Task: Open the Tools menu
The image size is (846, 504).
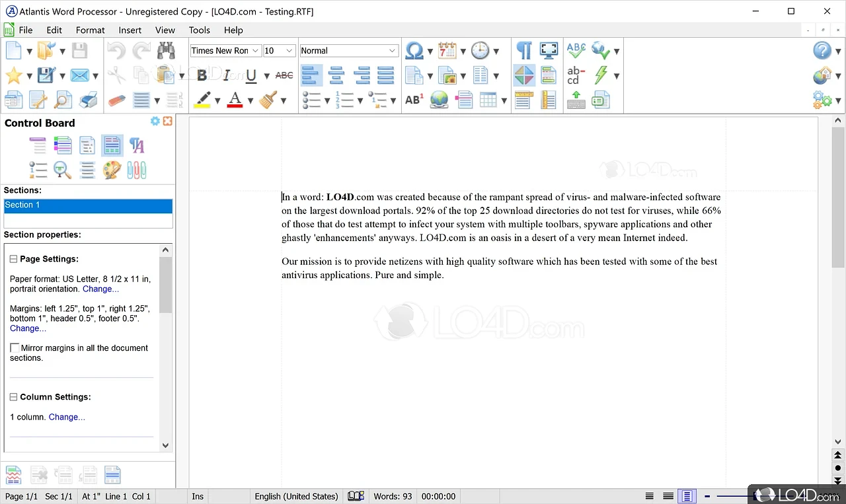Action: (x=199, y=30)
